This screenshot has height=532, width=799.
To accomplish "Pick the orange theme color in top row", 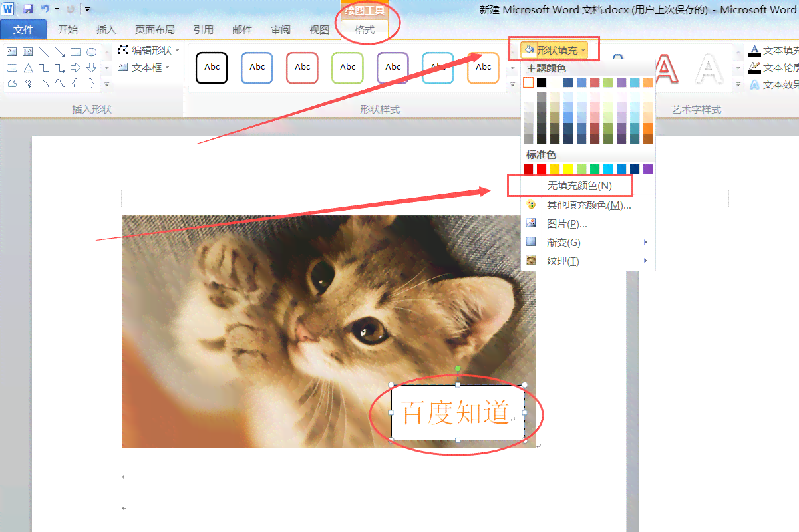I will pos(648,82).
